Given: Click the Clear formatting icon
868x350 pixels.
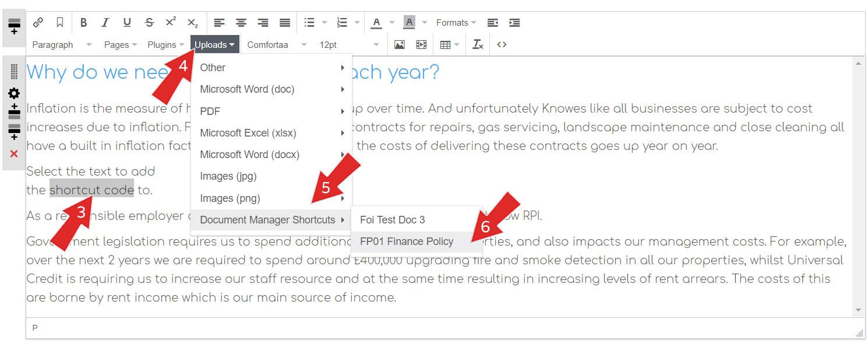Looking at the screenshot, I should coord(477,44).
